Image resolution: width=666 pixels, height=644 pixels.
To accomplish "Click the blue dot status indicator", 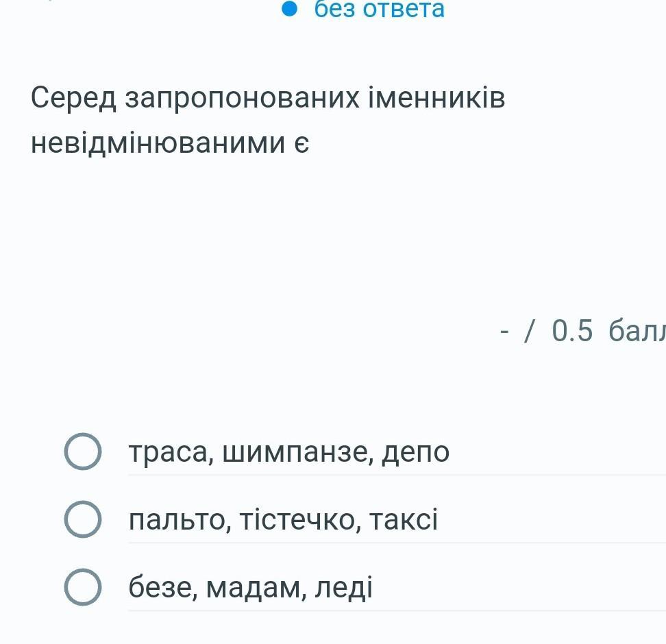I will point(291,9).
